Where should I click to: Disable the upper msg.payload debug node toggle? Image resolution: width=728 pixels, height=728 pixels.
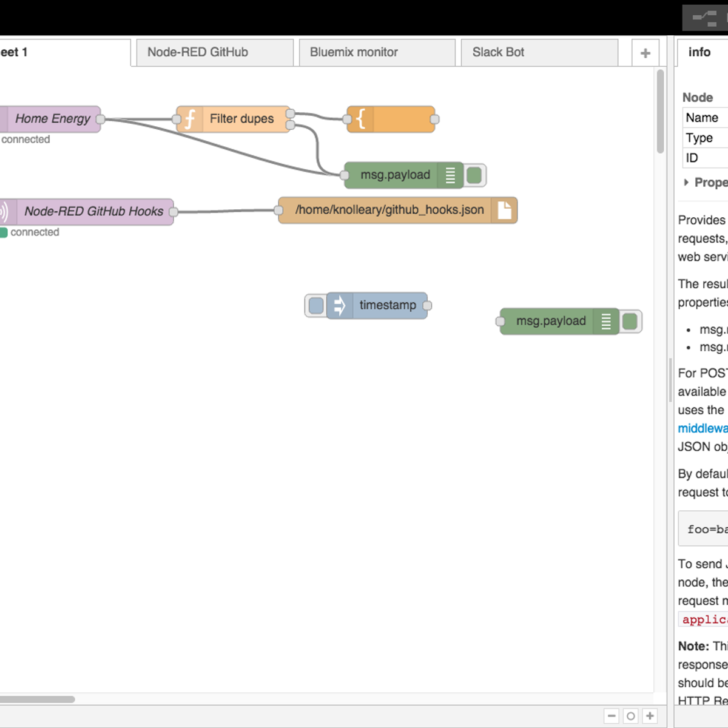click(473, 175)
